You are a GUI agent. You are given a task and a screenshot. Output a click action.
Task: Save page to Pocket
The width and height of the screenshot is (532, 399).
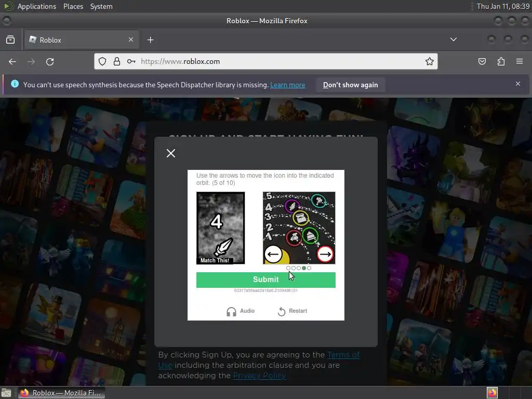[x=482, y=61]
